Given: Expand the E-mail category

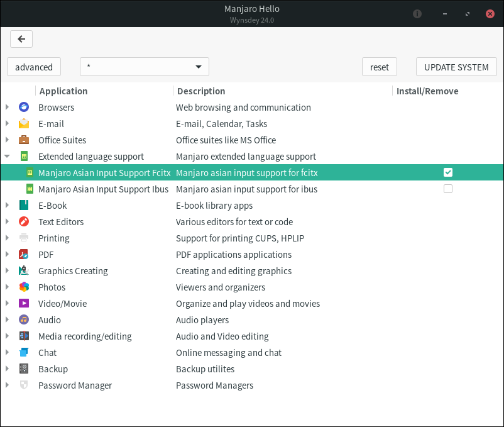Looking at the screenshot, I should 7,123.
